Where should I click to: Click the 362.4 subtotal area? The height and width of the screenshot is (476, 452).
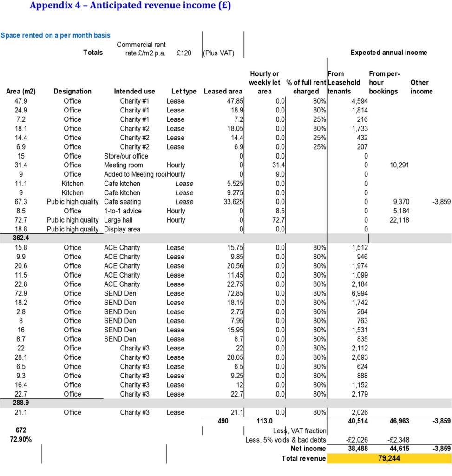click(21, 238)
